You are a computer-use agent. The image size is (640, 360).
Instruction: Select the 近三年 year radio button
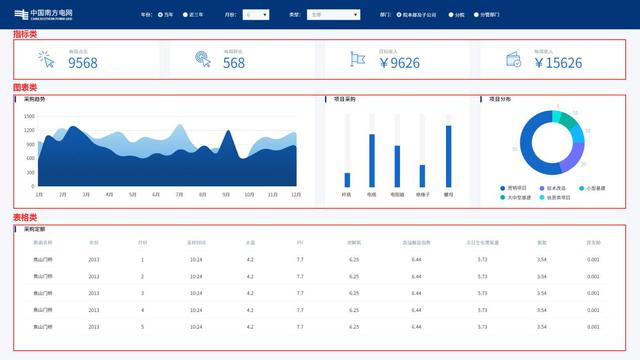tap(185, 15)
